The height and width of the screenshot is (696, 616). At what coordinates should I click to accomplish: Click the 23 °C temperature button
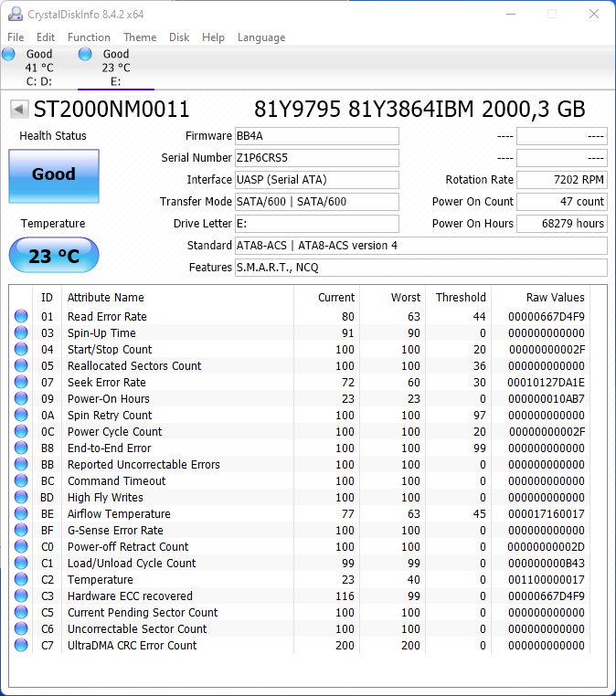(x=54, y=255)
